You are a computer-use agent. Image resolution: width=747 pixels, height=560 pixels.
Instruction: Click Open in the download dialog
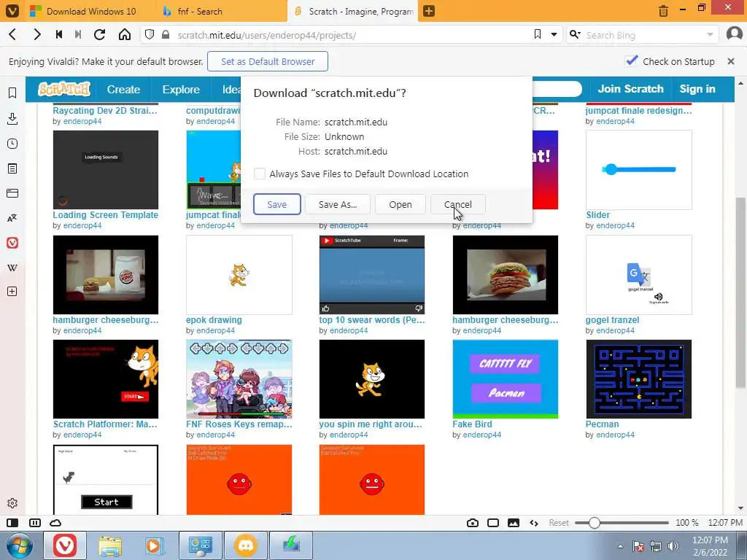click(x=400, y=204)
